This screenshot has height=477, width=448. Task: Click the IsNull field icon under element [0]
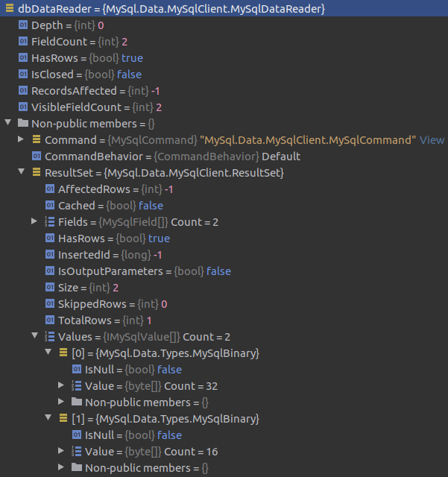76,369
